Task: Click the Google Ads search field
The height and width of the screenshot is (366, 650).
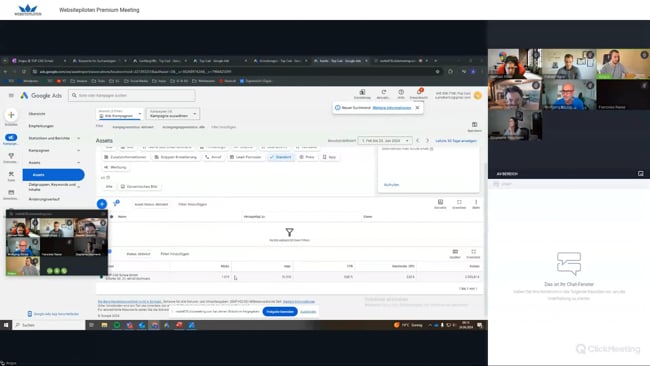Action: click(x=132, y=95)
